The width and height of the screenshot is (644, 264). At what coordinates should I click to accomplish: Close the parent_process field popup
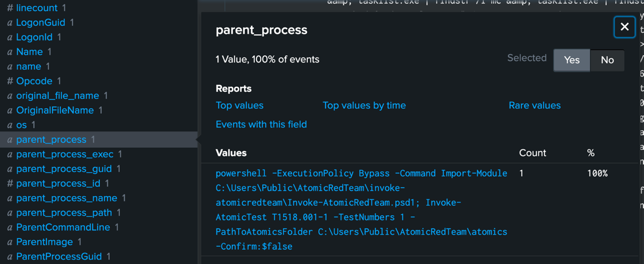(x=625, y=27)
